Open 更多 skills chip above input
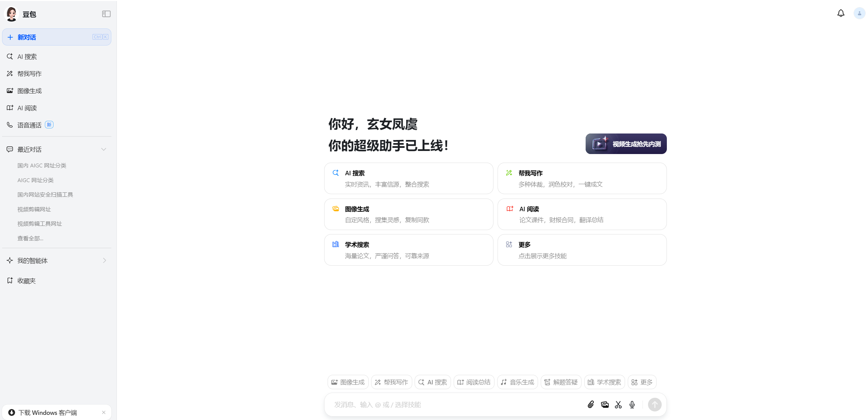 pos(642,382)
